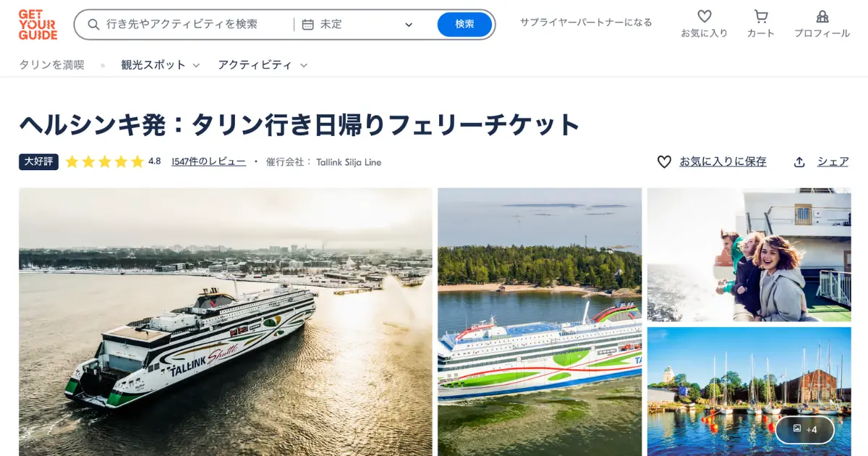Click the GetYourGuide logo
Viewport: 868px width, 456px height.
click(x=38, y=25)
